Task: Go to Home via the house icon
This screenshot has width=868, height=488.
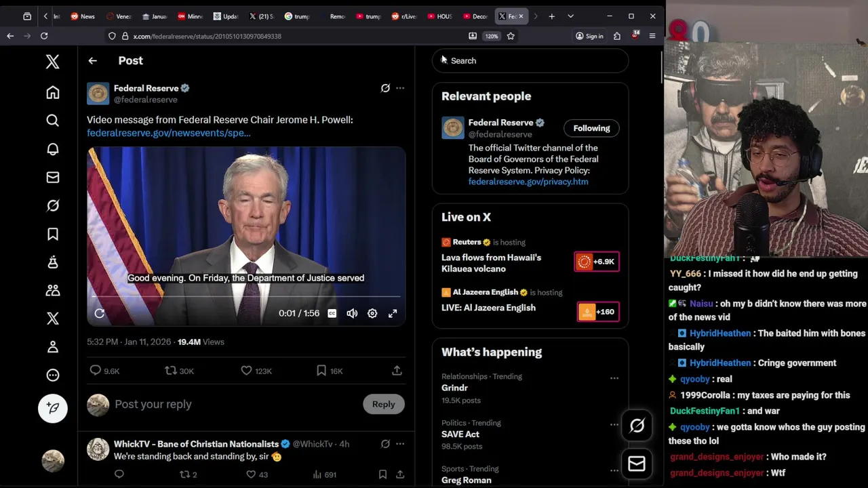Action: [52, 92]
